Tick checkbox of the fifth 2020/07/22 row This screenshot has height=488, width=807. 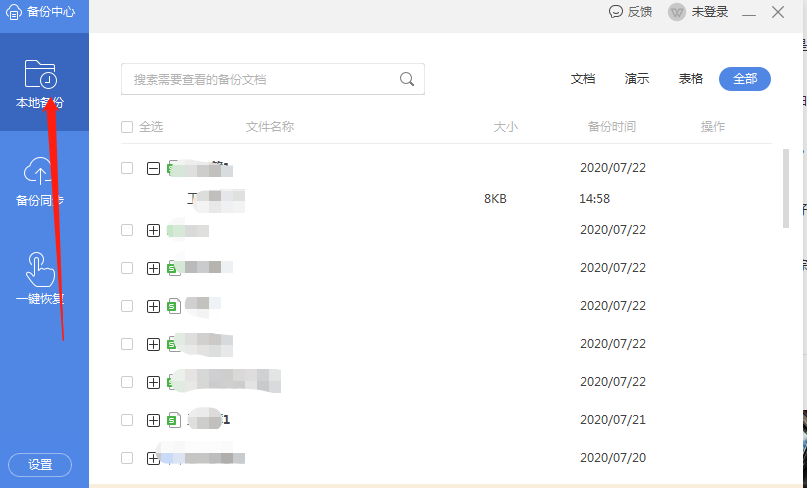(127, 344)
